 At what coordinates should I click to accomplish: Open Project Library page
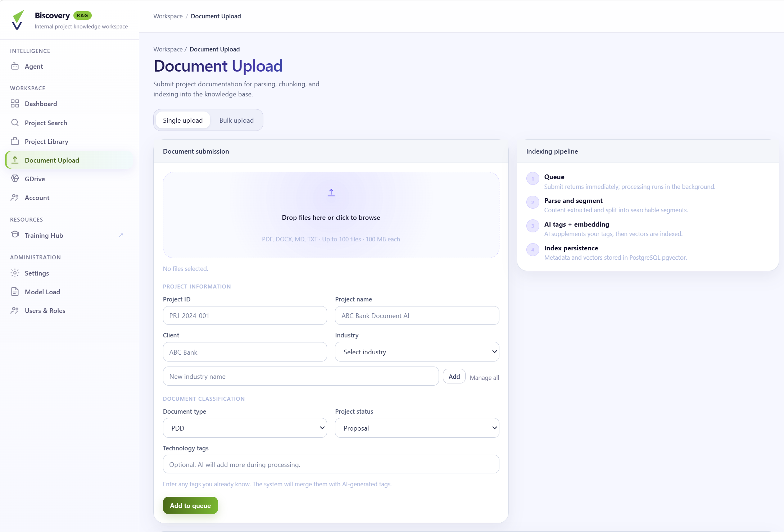tap(69, 141)
